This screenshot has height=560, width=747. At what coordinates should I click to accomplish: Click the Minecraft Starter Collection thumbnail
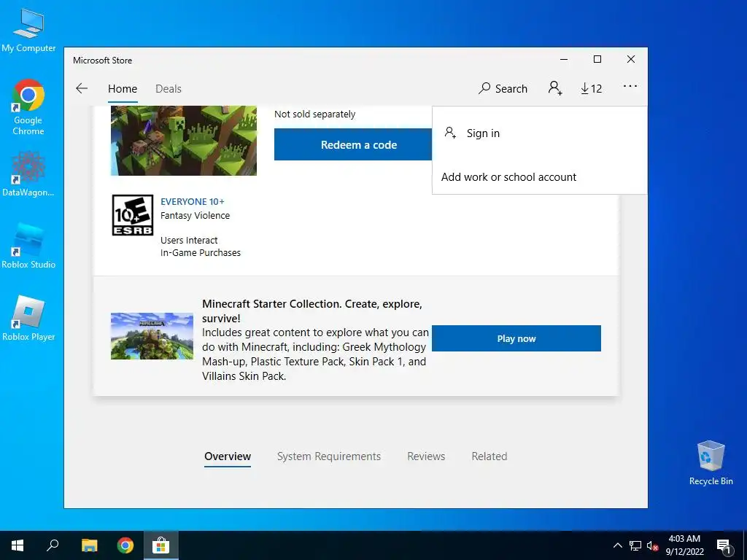click(152, 336)
